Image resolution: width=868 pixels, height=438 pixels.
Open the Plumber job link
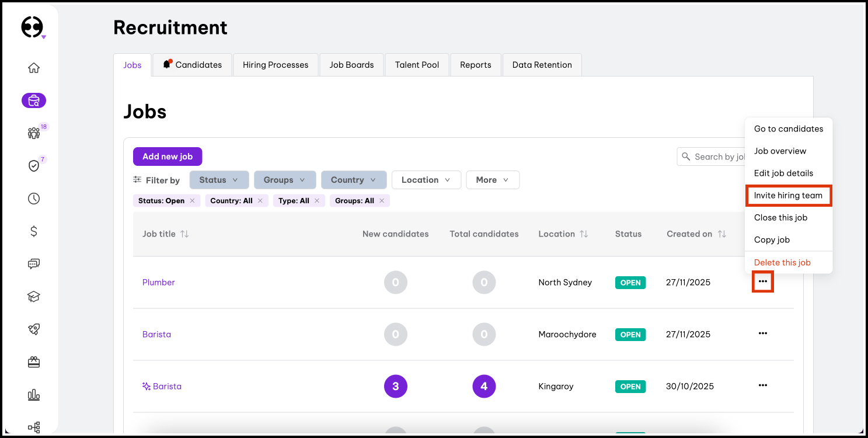point(159,282)
